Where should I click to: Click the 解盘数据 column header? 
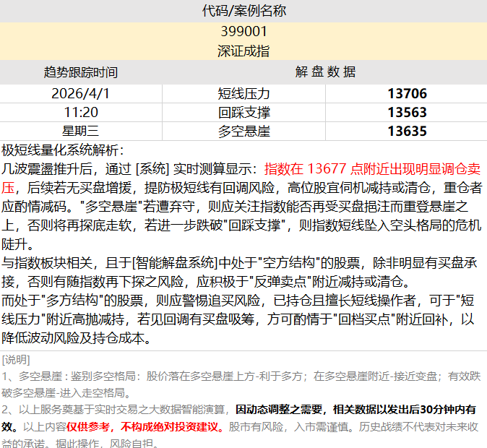325,72
